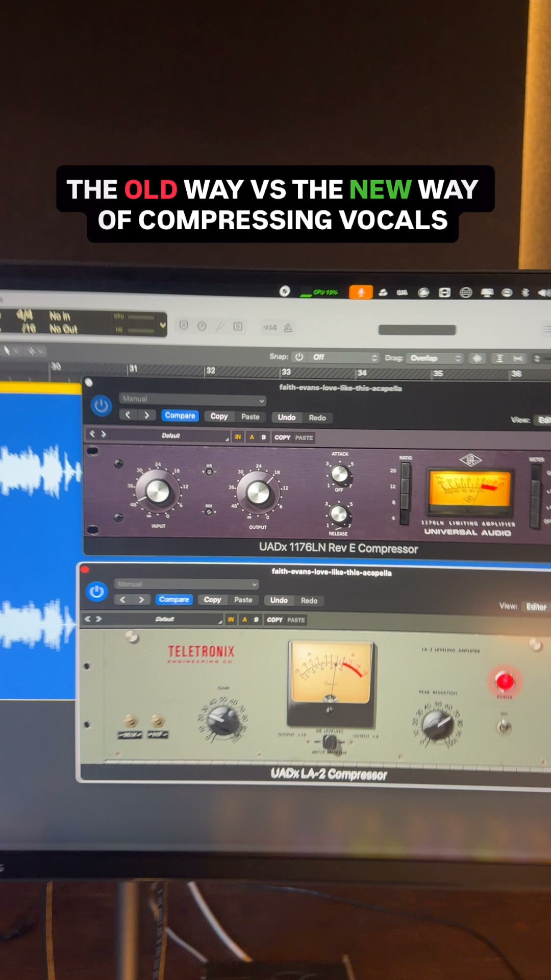Screen dimensions: 551x980
Task: Toggle IN bypass button on LA-2 toolbar
Action: click(x=231, y=620)
